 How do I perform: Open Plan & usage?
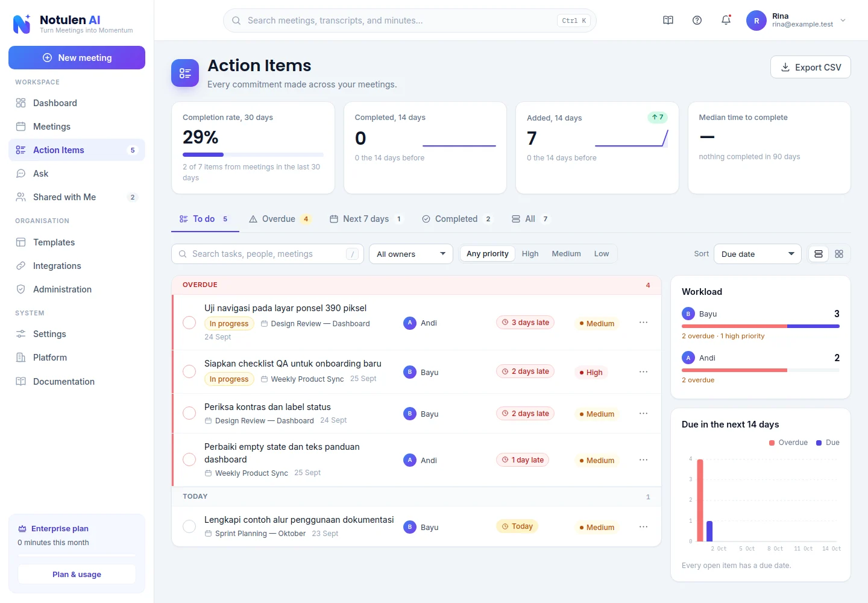pyautogui.click(x=77, y=575)
